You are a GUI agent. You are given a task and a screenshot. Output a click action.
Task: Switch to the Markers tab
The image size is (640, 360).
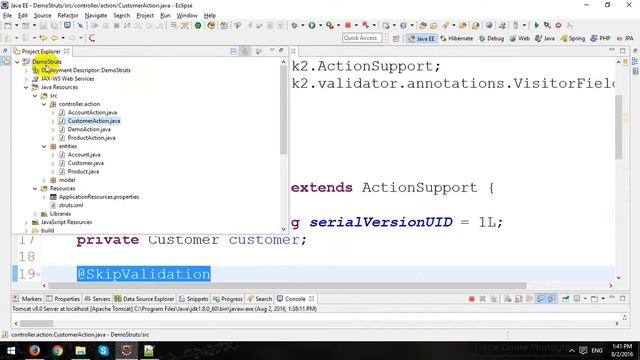[27, 299]
